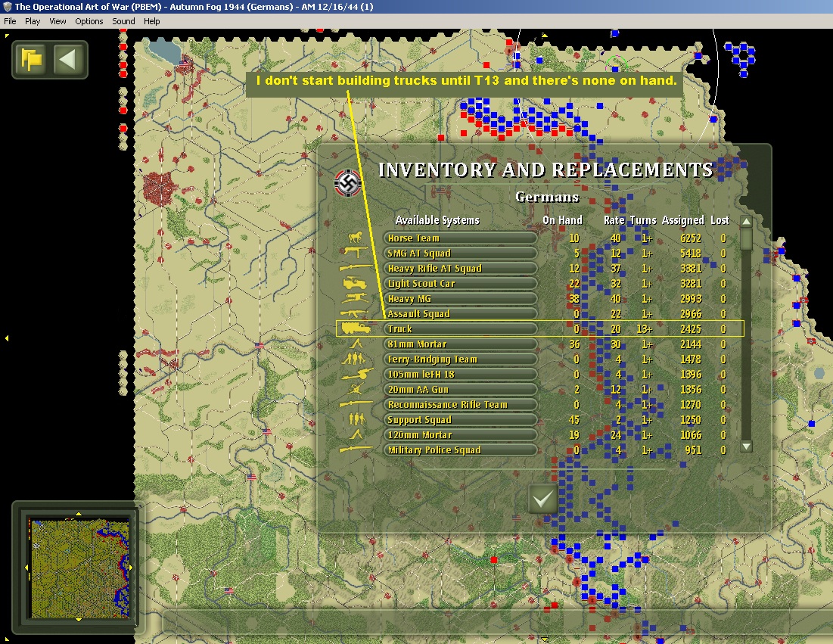Click the German roundel emblem icon

point(348,183)
